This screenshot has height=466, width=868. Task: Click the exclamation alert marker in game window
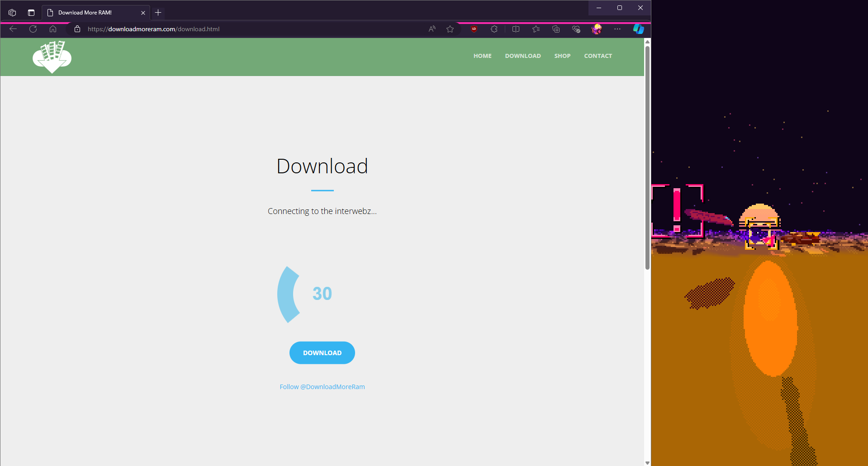pyautogui.click(x=677, y=210)
